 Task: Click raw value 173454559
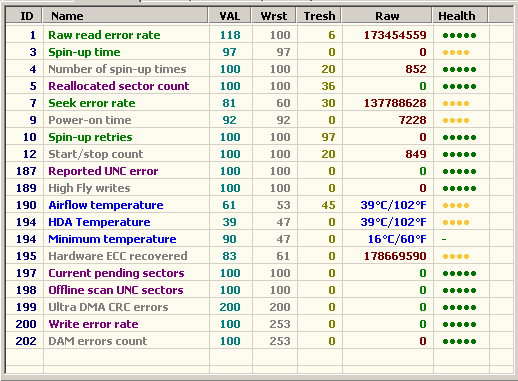click(395, 35)
